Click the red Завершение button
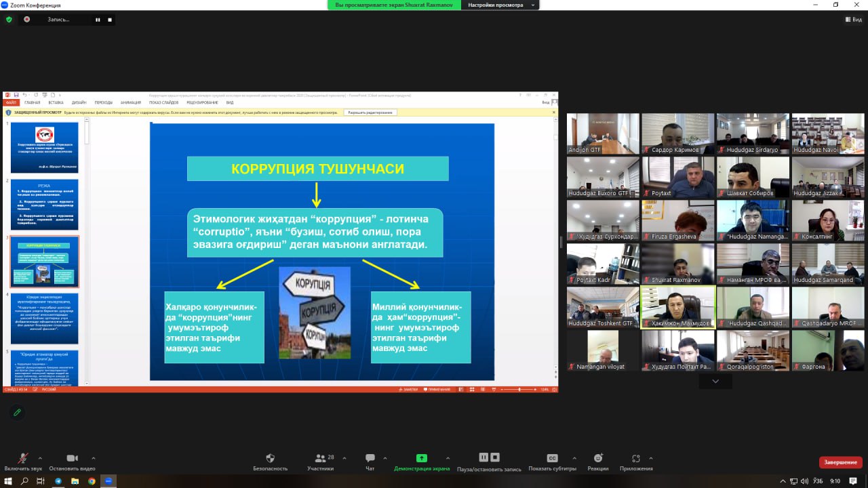This screenshot has height=488, width=868. point(841,462)
